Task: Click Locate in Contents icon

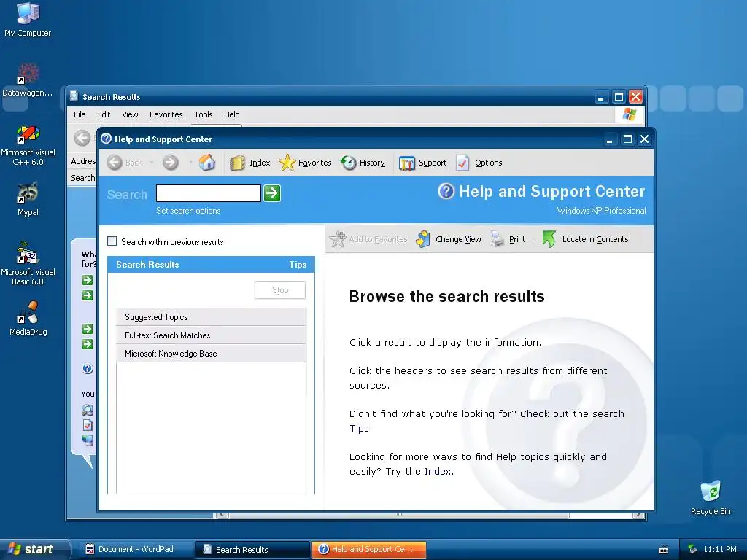Action: pyautogui.click(x=549, y=239)
